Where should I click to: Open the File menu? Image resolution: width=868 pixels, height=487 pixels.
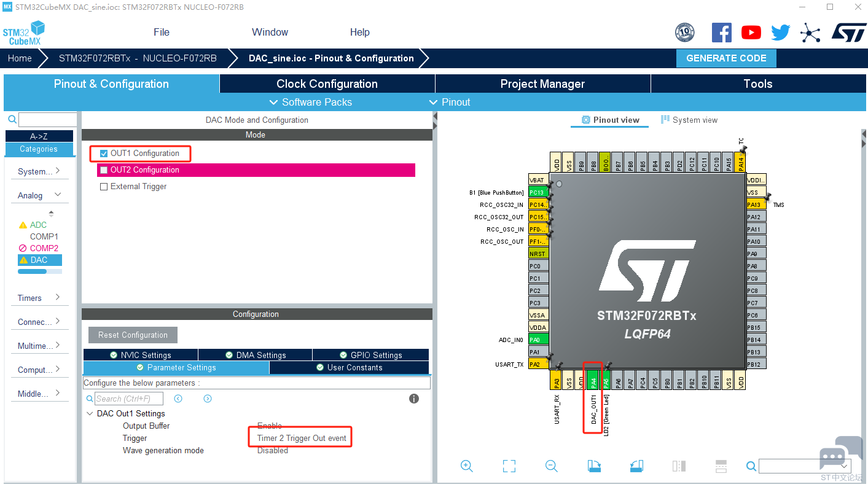[162, 32]
